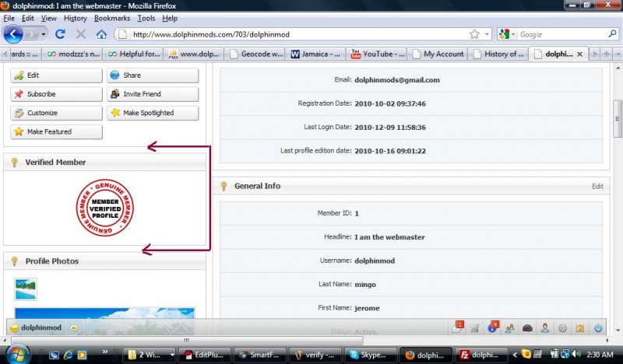
Task: Open the gear settings icon in member toolbar
Action: [562, 328]
